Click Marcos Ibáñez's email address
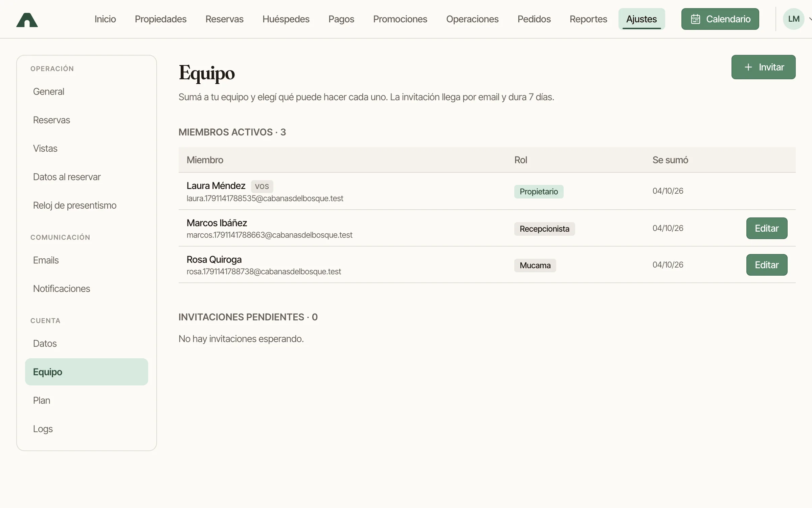 [269, 235]
